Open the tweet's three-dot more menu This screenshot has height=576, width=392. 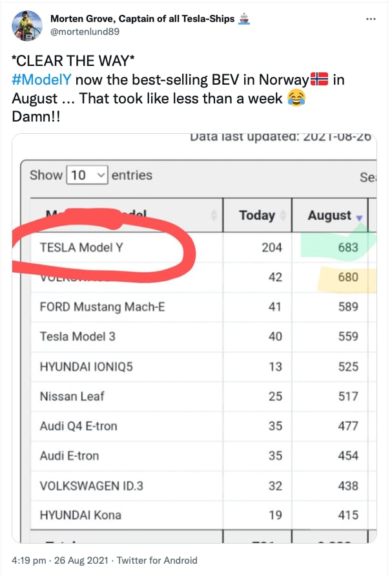point(371,19)
